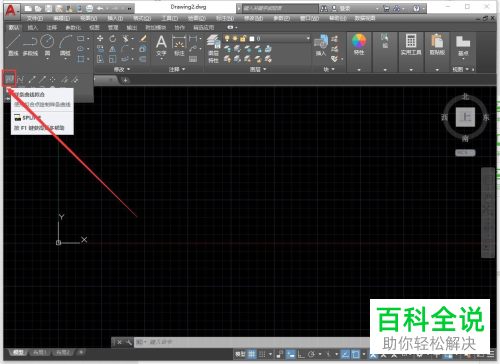Open the 工具(T) menu
This screenshot has height=364, width=500.
pyautogui.click(x=169, y=18)
